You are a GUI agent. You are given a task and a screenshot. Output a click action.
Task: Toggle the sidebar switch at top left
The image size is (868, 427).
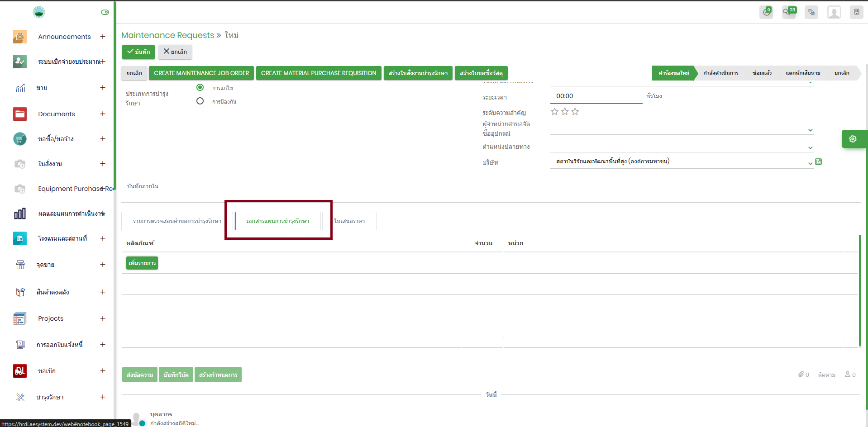(x=105, y=12)
